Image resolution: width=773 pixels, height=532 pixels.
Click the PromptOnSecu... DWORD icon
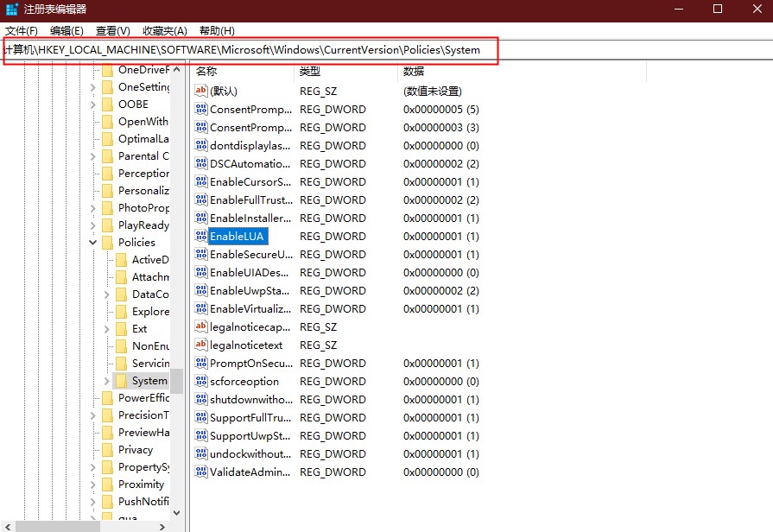[x=200, y=364]
